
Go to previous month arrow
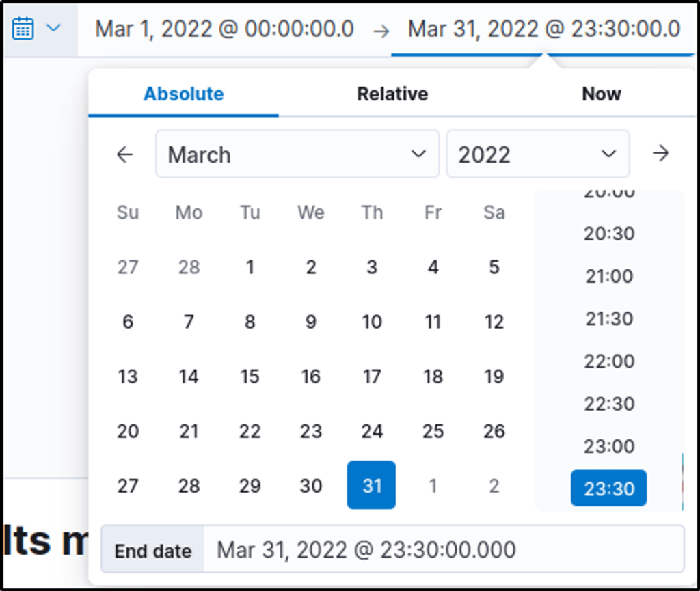(124, 154)
